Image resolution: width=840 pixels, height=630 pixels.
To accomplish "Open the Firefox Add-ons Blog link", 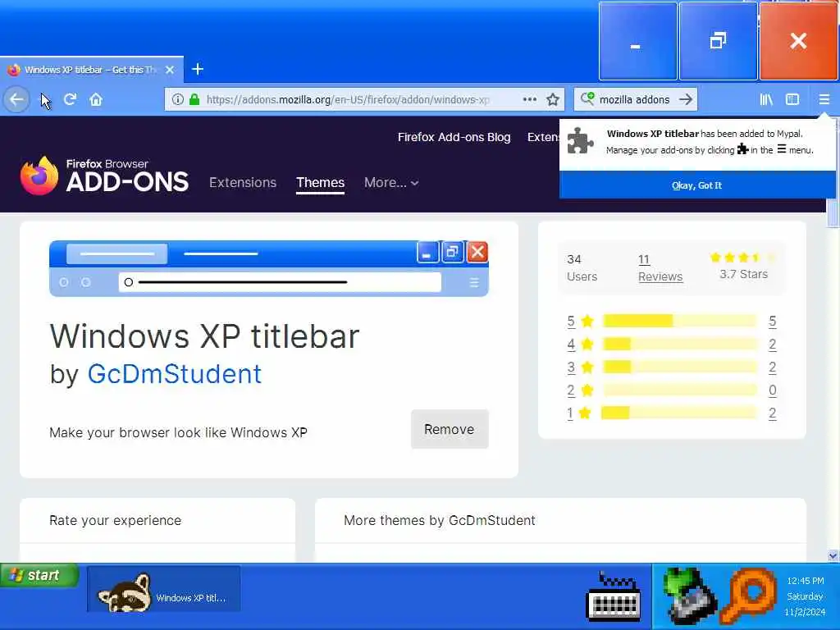I will tap(454, 137).
